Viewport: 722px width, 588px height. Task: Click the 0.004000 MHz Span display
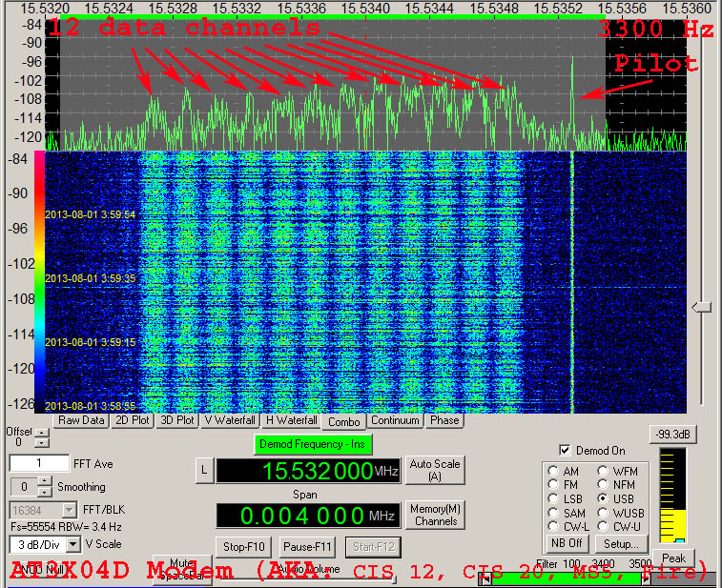coord(308,516)
